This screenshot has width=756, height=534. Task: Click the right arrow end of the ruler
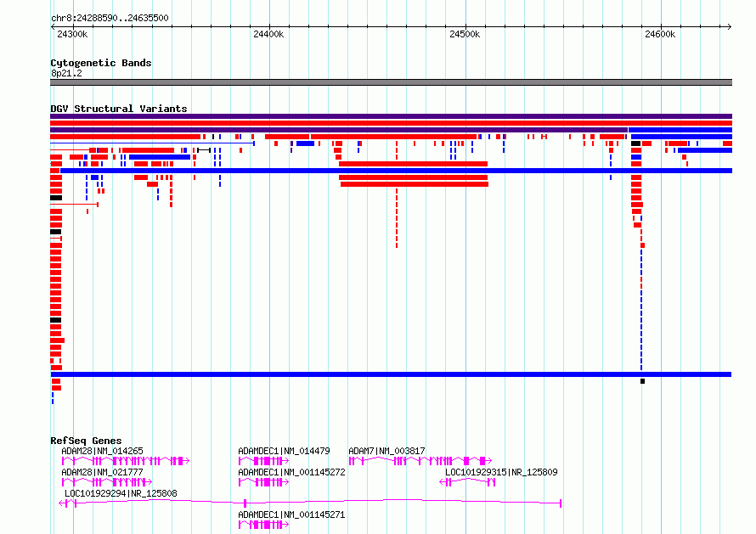click(x=730, y=26)
